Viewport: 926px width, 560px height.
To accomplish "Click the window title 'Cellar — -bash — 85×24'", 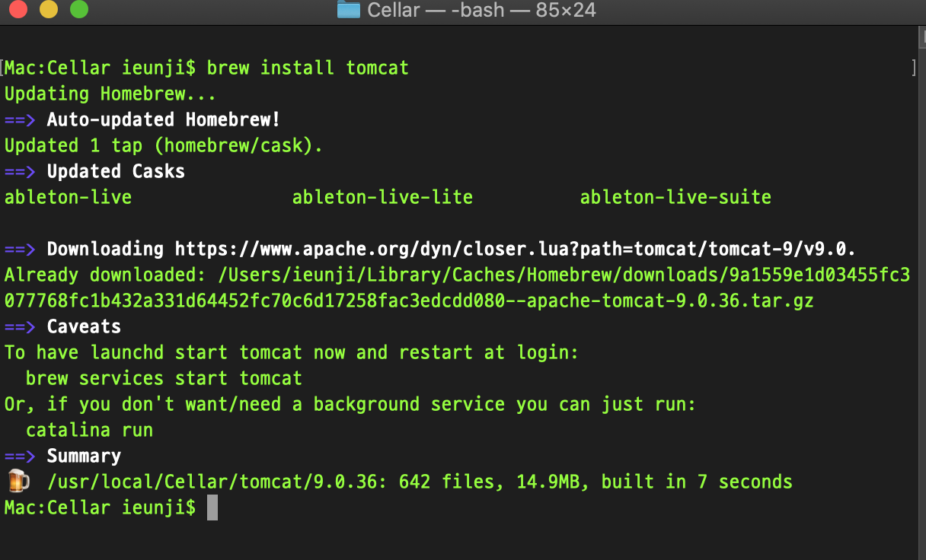I will point(481,10).
